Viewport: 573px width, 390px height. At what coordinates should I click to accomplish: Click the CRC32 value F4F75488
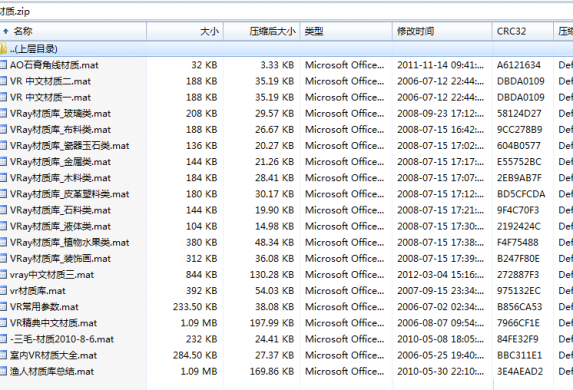(x=517, y=242)
